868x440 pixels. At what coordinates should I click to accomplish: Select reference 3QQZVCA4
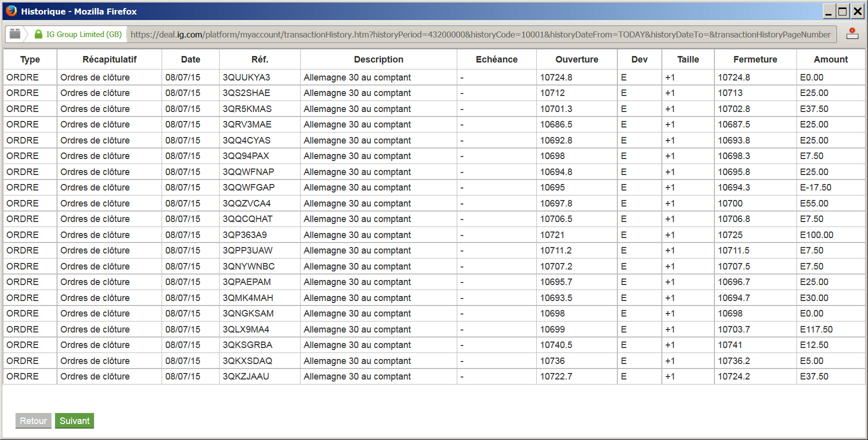[247, 203]
